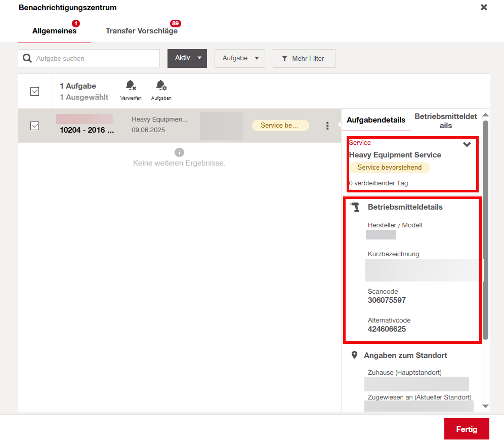Open the Aktiv status dropdown
Image resolution: width=504 pixels, height=441 pixels.
point(187,58)
